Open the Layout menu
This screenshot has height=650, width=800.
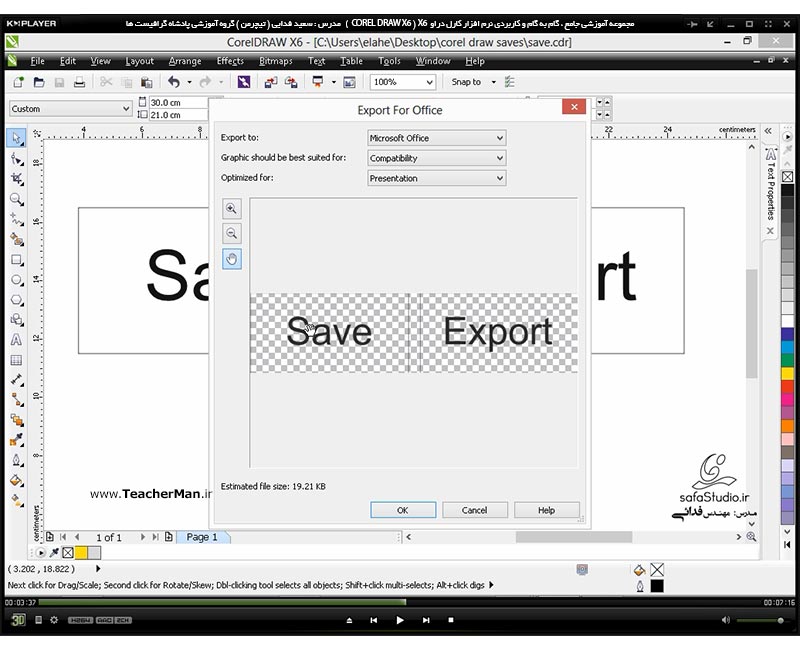tap(139, 61)
